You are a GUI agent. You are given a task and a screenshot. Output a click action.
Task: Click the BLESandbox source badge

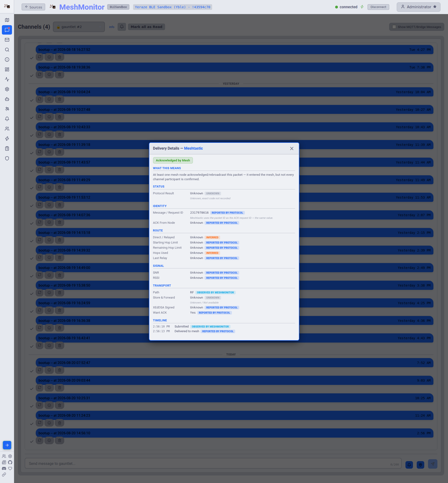tap(118, 7)
